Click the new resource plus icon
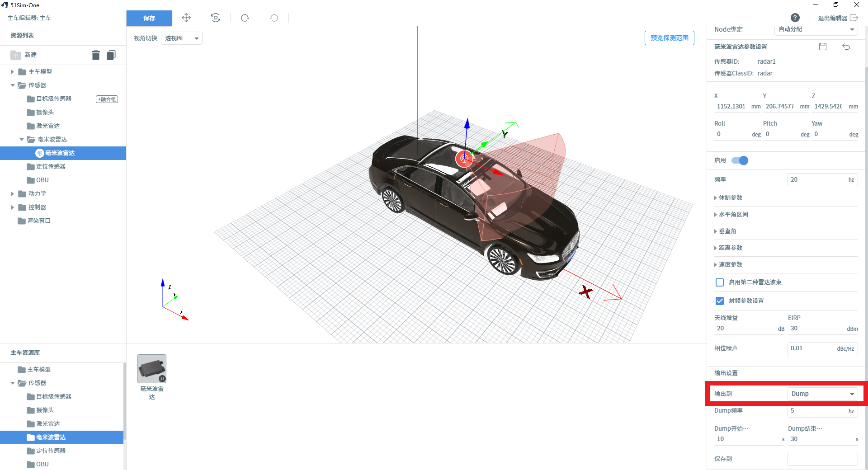The width and height of the screenshot is (868, 470). (x=16, y=55)
